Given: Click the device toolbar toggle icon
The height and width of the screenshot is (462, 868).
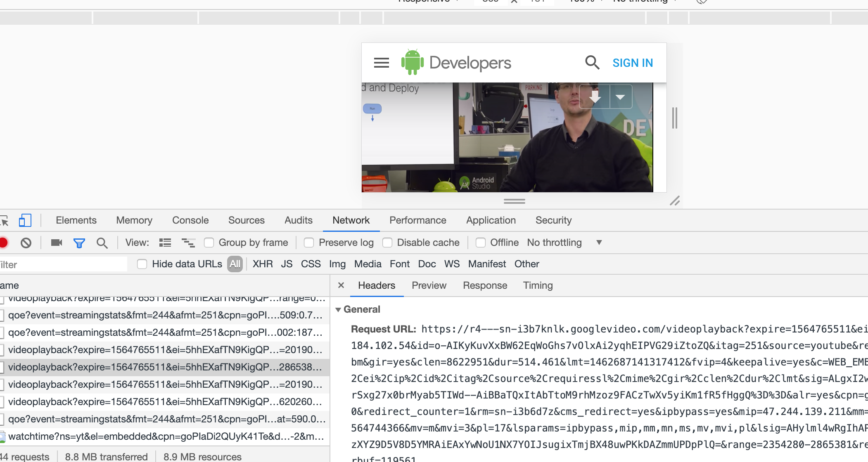Looking at the screenshot, I should [x=25, y=220].
